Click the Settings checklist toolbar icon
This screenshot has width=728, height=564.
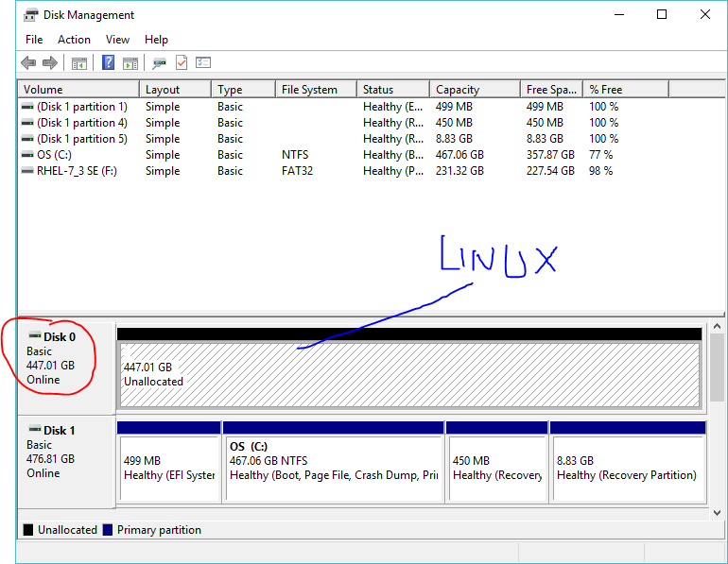(x=203, y=63)
